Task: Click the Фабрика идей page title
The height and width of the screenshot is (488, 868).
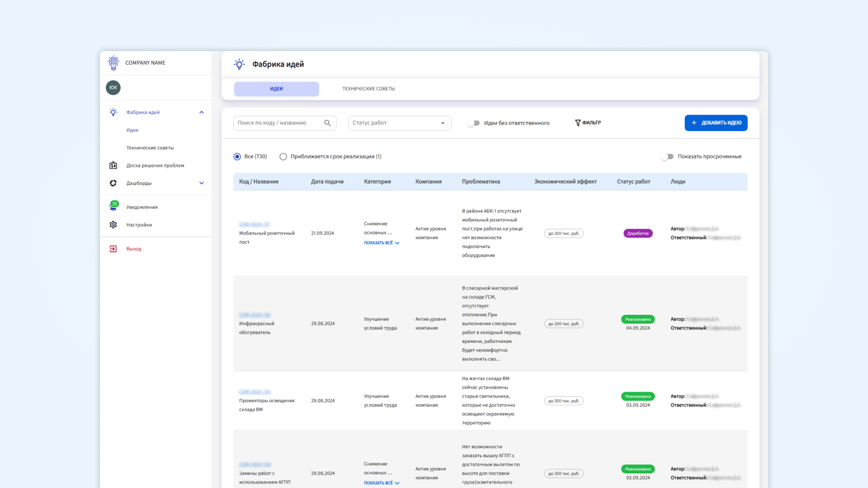Action: (x=278, y=64)
